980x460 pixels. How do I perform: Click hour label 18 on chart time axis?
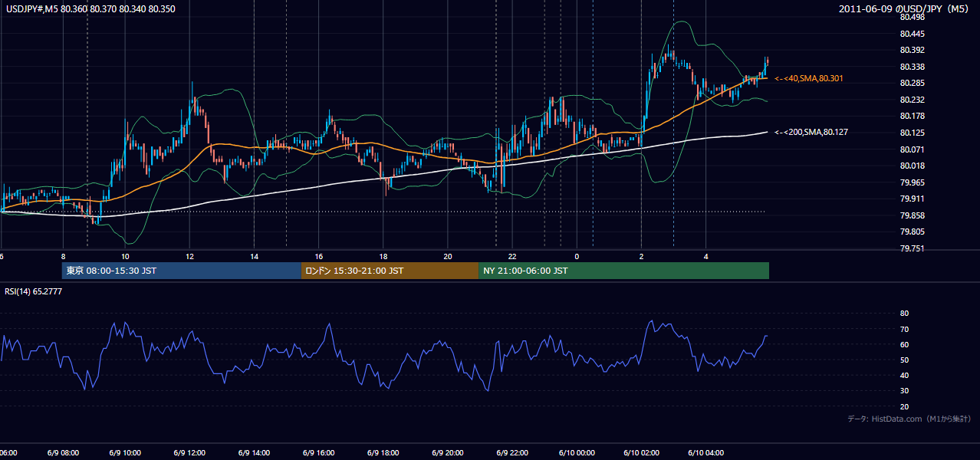[383, 256]
